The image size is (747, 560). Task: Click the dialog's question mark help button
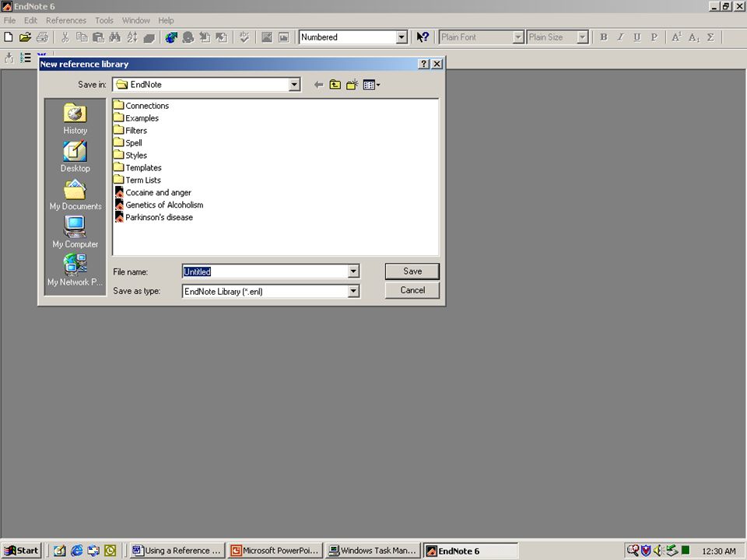[x=423, y=64]
